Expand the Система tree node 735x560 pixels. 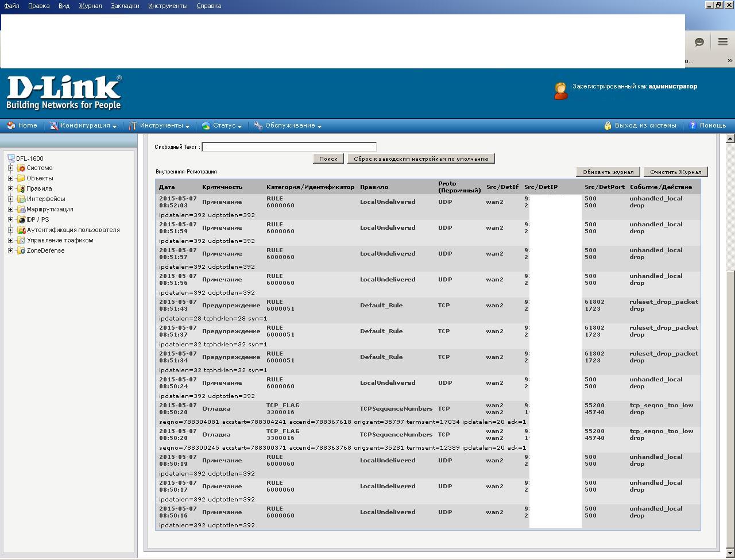coord(10,168)
